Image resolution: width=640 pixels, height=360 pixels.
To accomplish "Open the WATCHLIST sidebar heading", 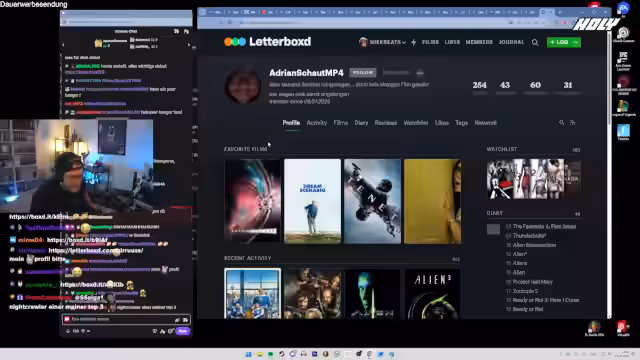I will [x=502, y=149].
